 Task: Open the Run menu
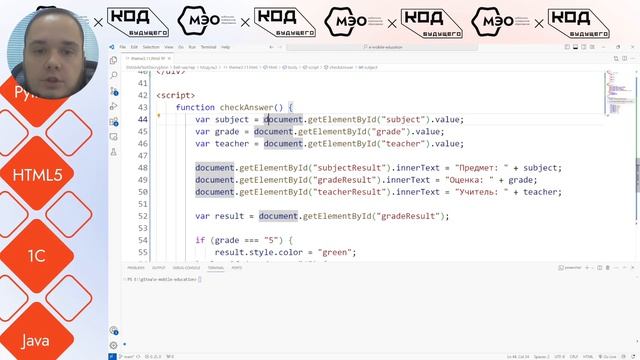[x=192, y=47]
